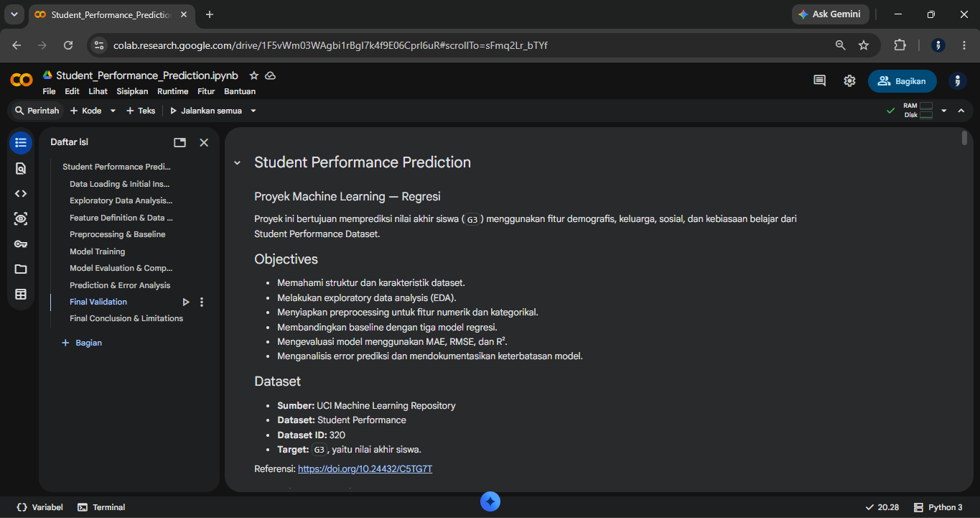Screen dimensions: 980x518
Task: Open the Sisipkan menu
Action: 132,91
